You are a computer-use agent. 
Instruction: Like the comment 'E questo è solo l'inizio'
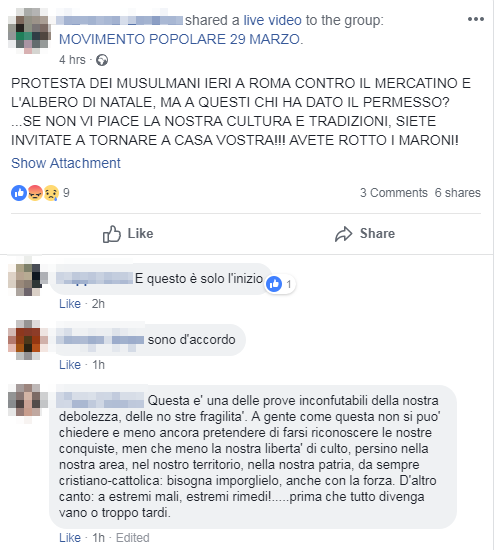pyautogui.click(x=70, y=304)
